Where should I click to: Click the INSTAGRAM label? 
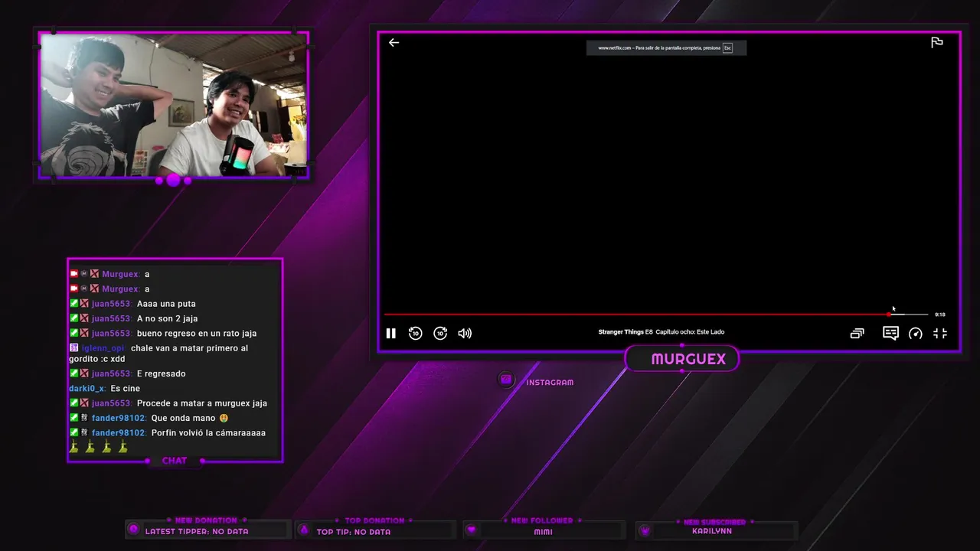tap(550, 382)
